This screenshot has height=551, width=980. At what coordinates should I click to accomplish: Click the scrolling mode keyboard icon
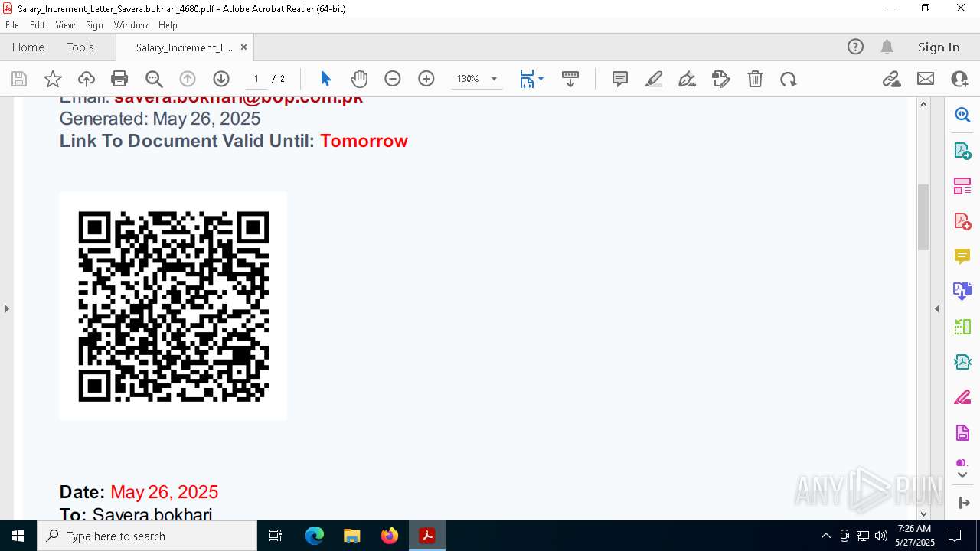[570, 79]
